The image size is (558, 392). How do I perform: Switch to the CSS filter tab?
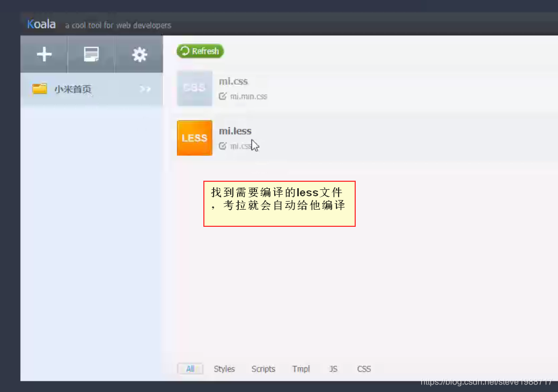[364, 369]
